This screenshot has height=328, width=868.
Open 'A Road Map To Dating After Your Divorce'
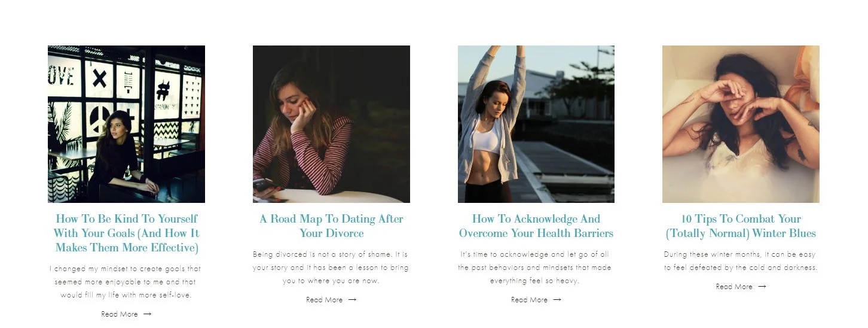coord(331,226)
